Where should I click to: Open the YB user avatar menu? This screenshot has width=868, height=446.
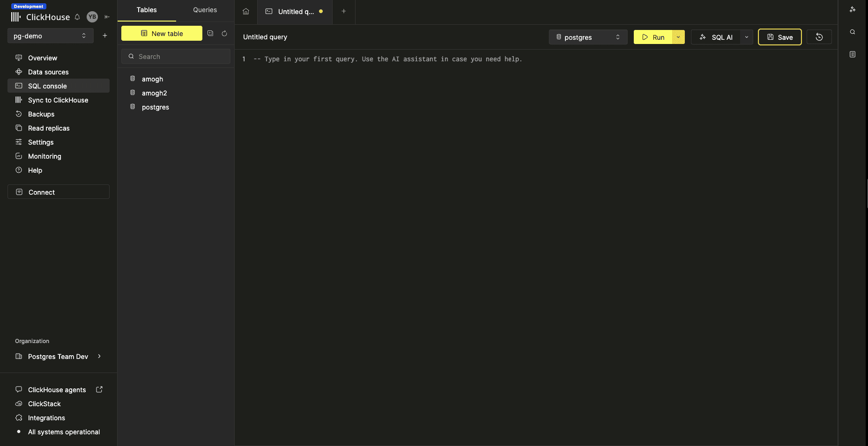pos(92,17)
